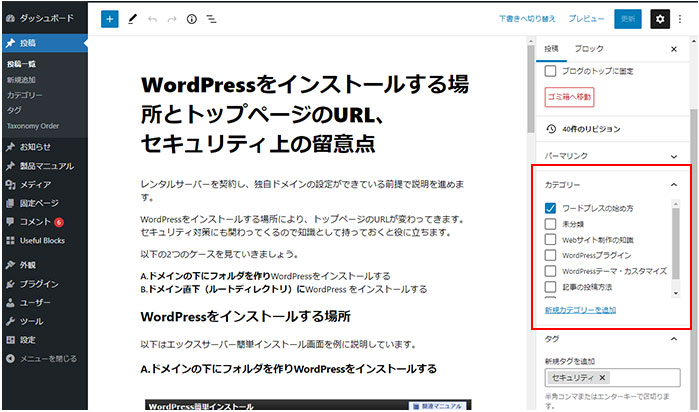Collapse the カテゴリー panel
The width and height of the screenshot is (699, 412).
point(674,185)
